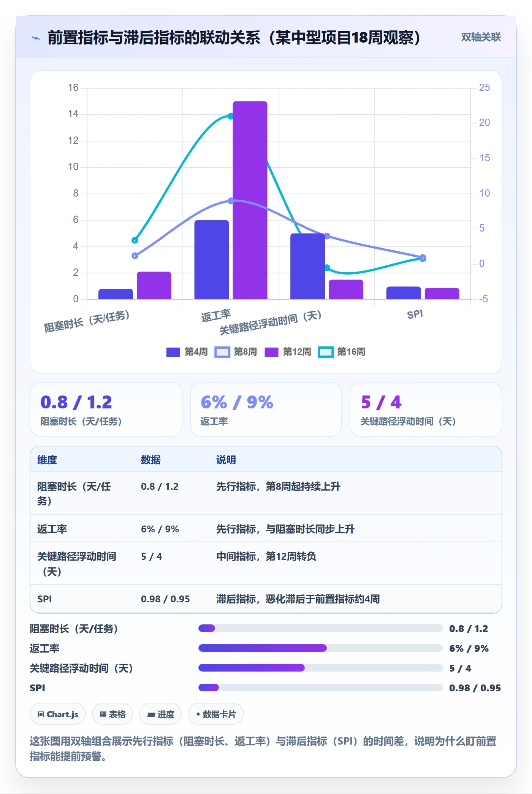Click the 说明 column header
The image size is (532, 794).
[226, 460]
